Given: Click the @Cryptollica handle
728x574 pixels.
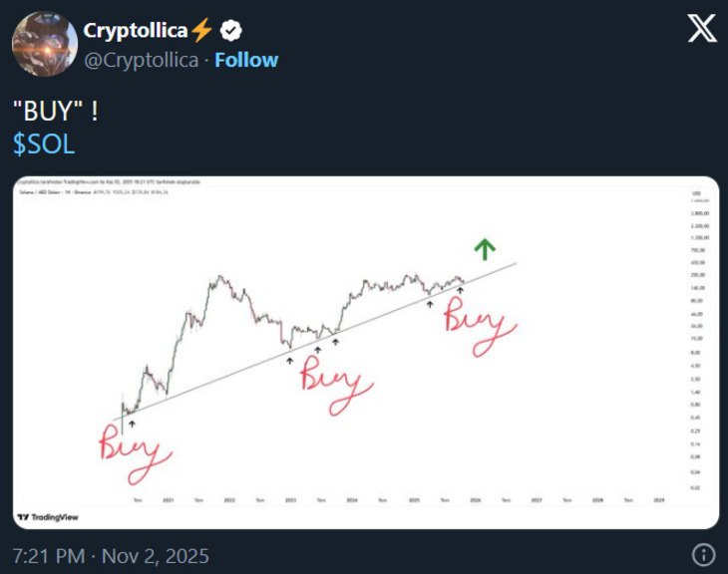Looking at the screenshot, I should 140,60.
